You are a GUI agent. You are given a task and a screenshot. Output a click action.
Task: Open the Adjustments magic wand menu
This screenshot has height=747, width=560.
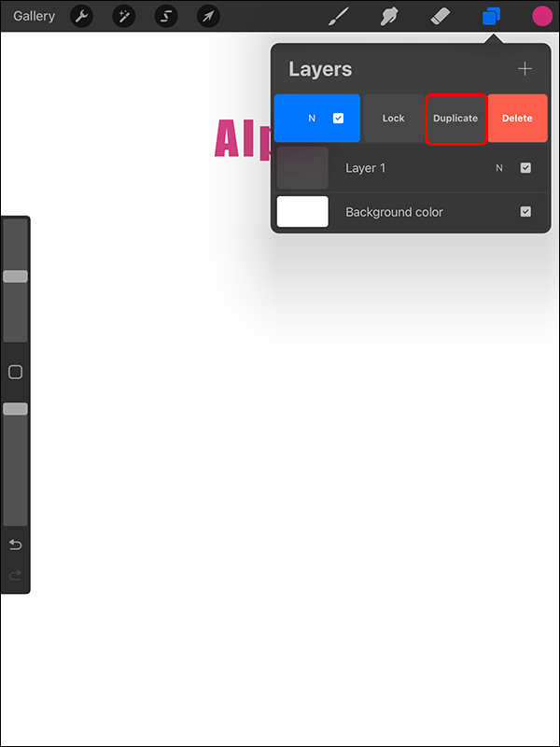124,17
